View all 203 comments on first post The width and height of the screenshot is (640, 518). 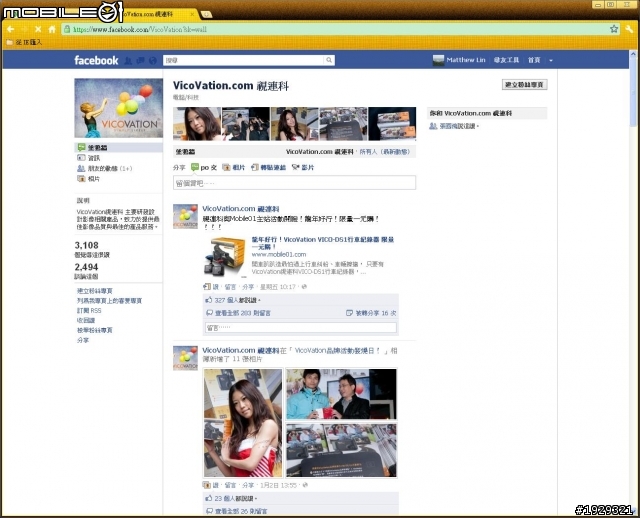click(x=242, y=313)
